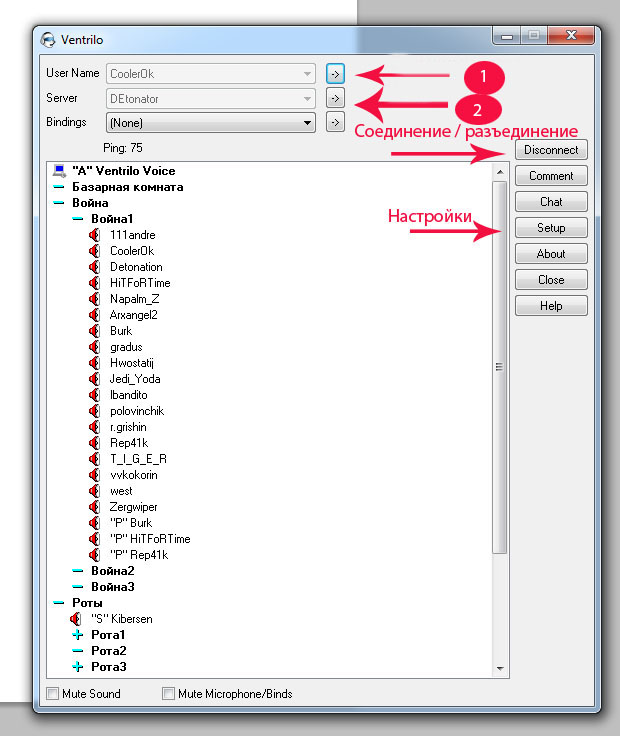Click the speaker icon beside Hwostatij
Image resolution: width=620 pixels, height=736 pixels.
[94, 363]
